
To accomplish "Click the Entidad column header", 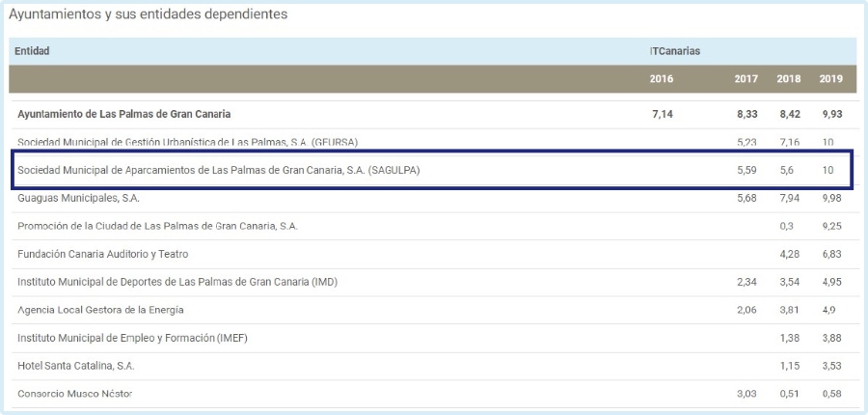I will click(x=32, y=51).
